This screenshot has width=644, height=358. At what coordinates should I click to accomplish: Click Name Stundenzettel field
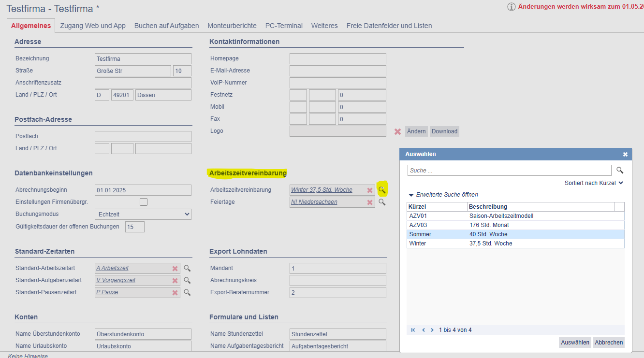pyautogui.click(x=338, y=334)
